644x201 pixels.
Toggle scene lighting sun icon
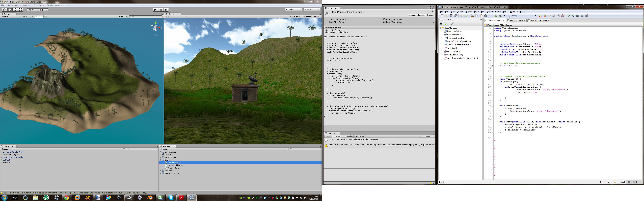click(37, 17)
